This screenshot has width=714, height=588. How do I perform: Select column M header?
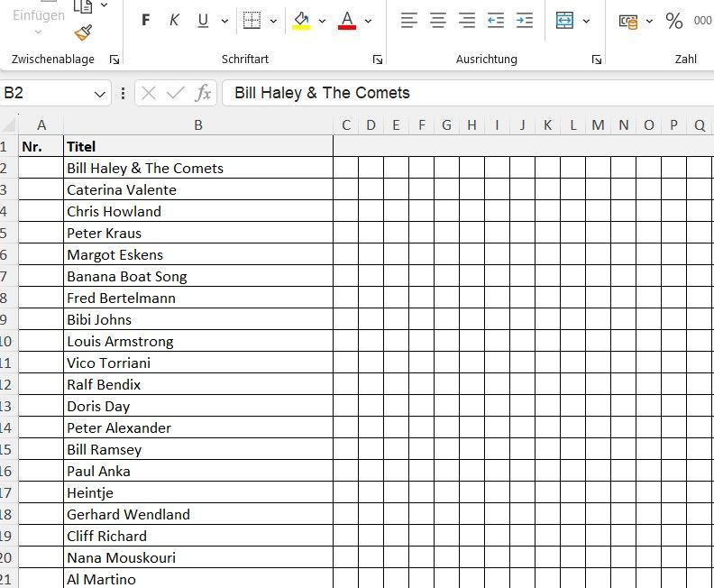(598, 125)
